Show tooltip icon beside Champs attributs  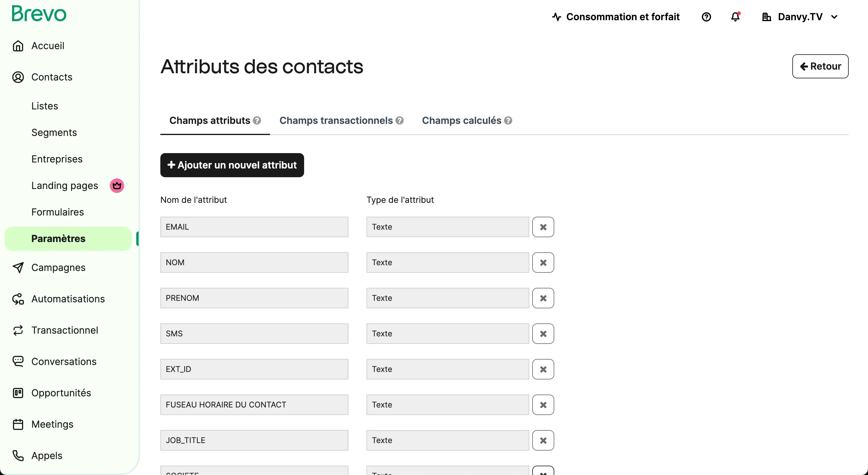(x=257, y=121)
